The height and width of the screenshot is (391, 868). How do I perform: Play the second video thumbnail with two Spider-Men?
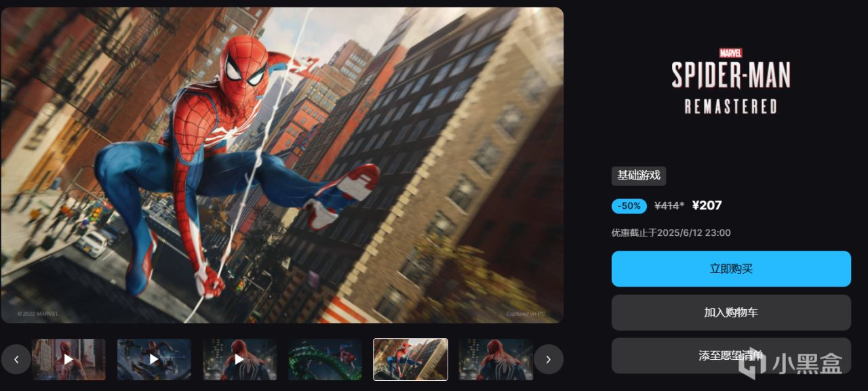coord(154,359)
